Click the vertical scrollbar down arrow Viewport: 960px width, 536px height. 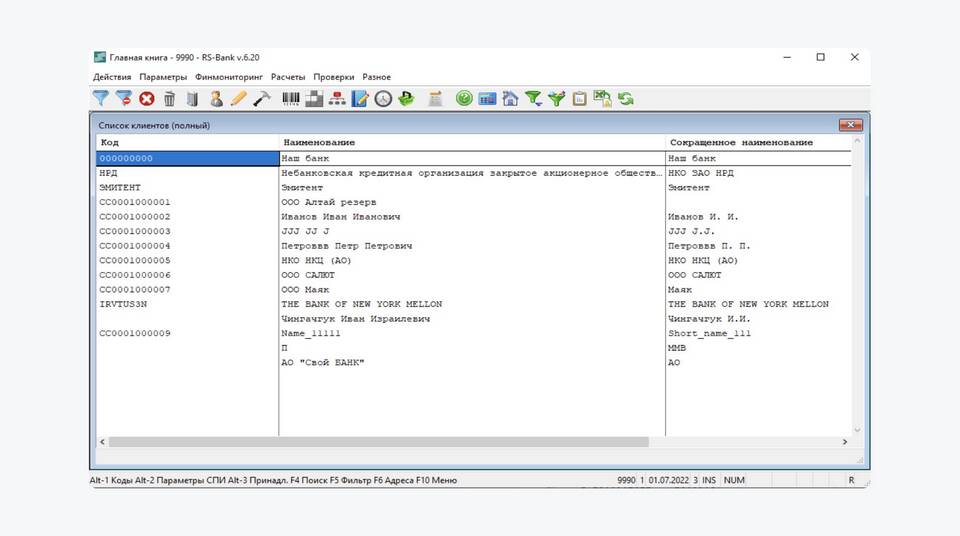[x=857, y=430]
